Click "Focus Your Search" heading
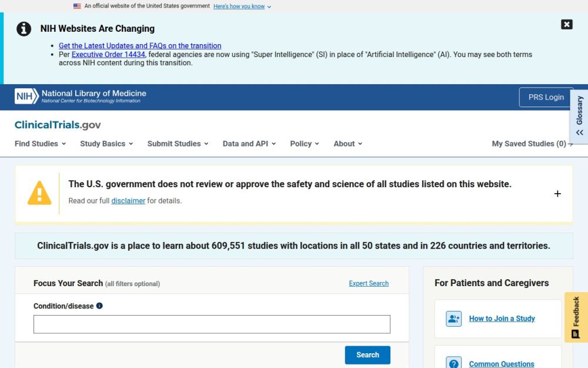 coord(68,284)
